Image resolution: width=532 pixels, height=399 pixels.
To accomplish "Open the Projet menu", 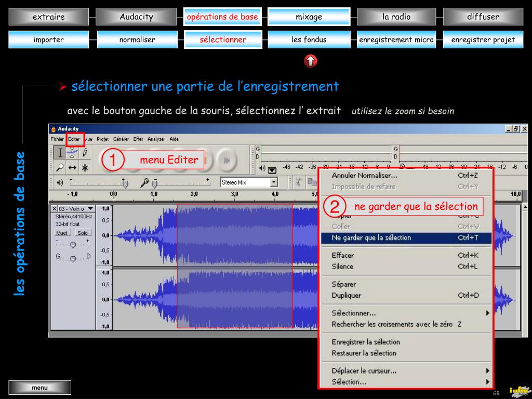I will coord(102,139).
